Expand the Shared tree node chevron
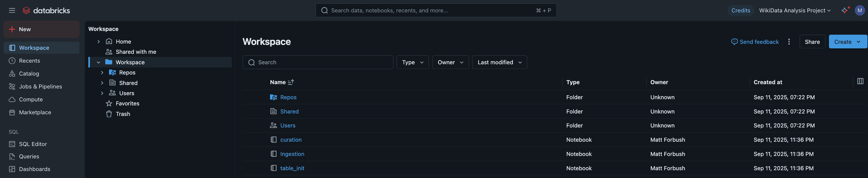 pyautogui.click(x=102, y=83)
